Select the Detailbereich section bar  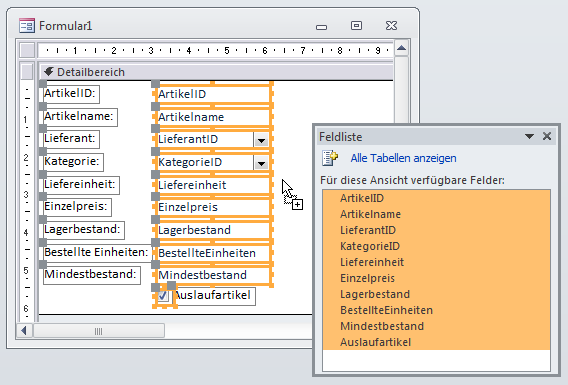[x=216, y=72]
